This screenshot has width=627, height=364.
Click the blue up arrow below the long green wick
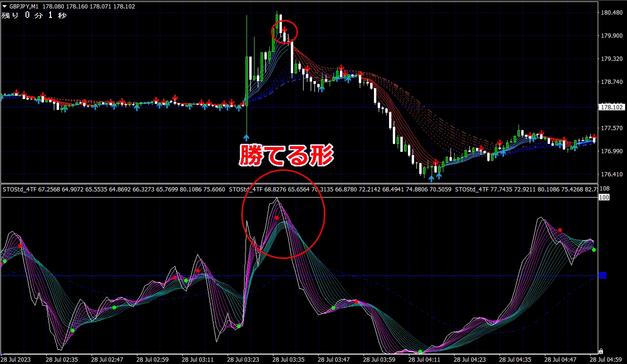point(246,138)
